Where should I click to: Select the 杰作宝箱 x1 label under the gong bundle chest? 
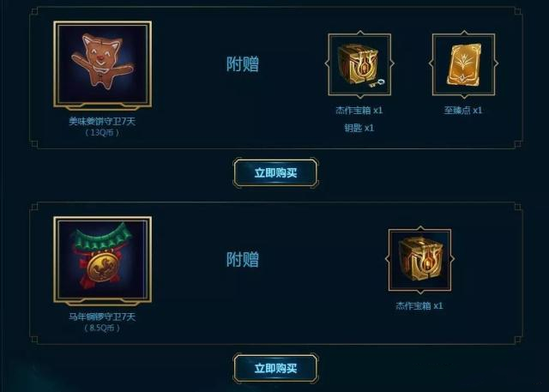419,306
